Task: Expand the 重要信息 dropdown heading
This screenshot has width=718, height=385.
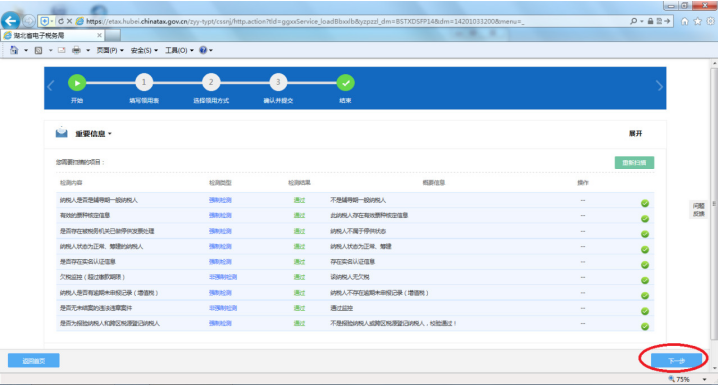Action: tap(93, 134)
